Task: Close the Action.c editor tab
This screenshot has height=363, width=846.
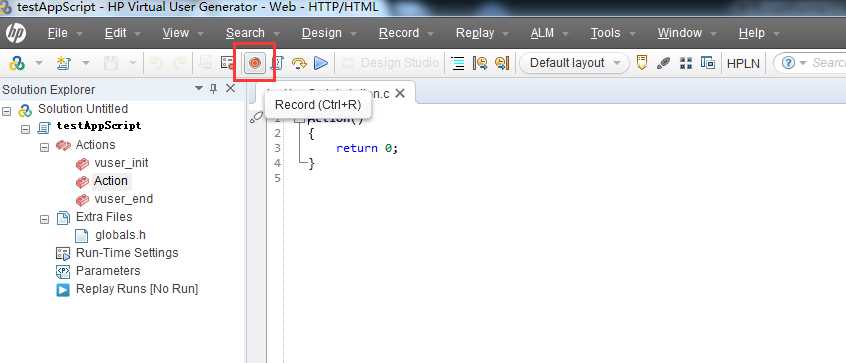Action: tap(400, 93)
